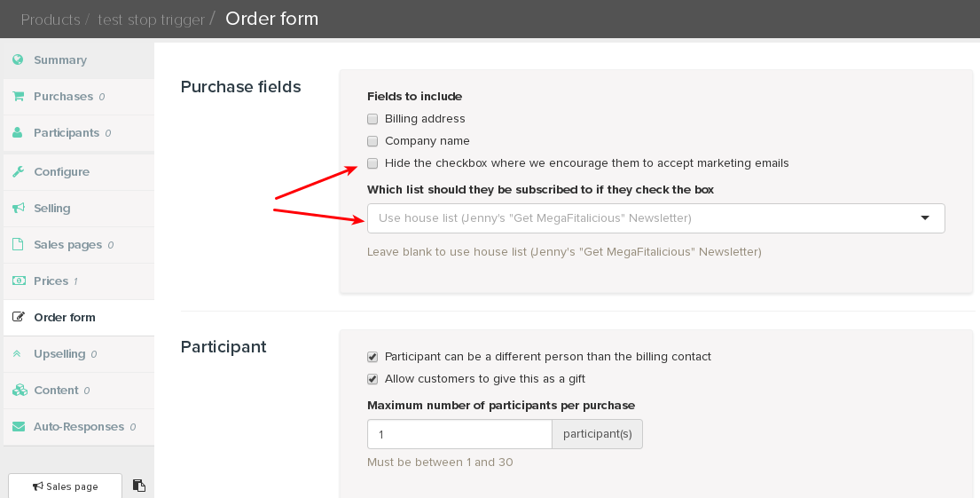Image resolution: width=980 pixels, height=498 pixels.
Task: Tick the Company name checkbox
Action: click(372, 141)
